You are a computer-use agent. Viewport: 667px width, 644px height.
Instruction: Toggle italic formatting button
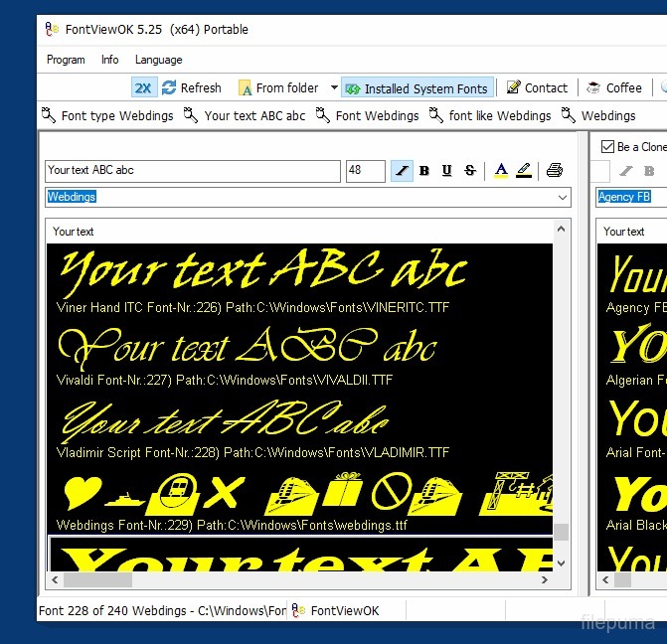tap(402, 171)
